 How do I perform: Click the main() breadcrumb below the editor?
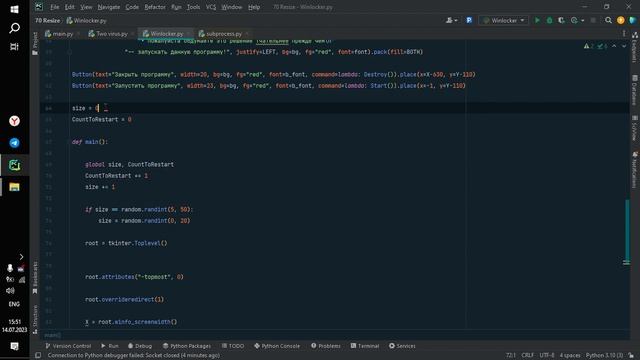click(x=52, y=335)
